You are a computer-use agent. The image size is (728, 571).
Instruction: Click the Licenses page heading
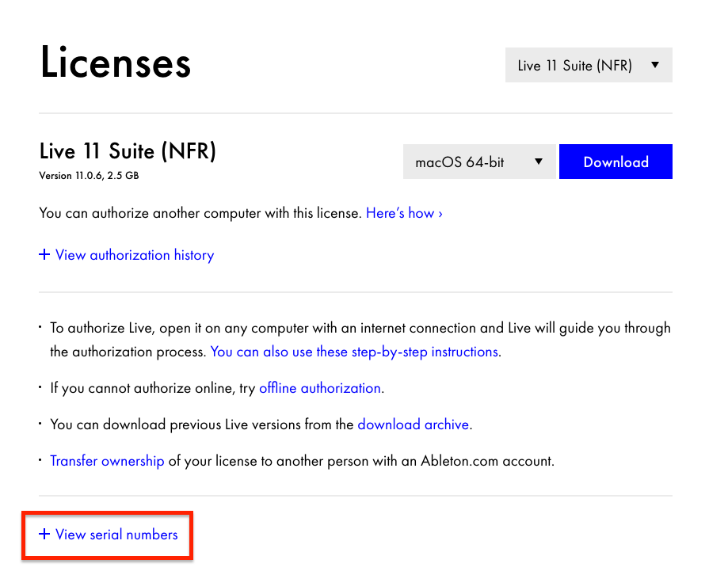coord(116,63)
